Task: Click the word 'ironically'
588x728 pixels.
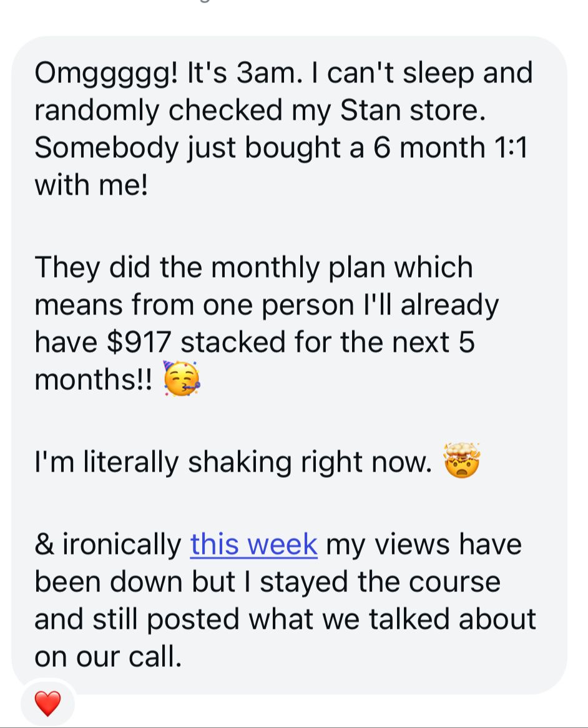Action: pyautogui.click(x=122, y=545)
